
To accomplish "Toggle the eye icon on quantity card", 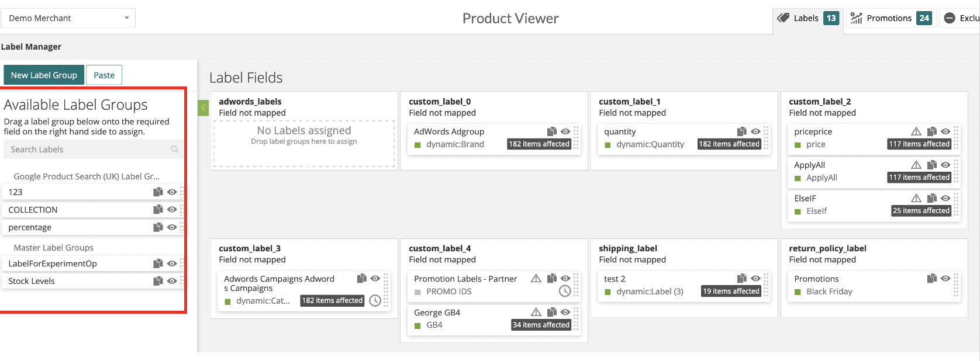I will point(755,131).
